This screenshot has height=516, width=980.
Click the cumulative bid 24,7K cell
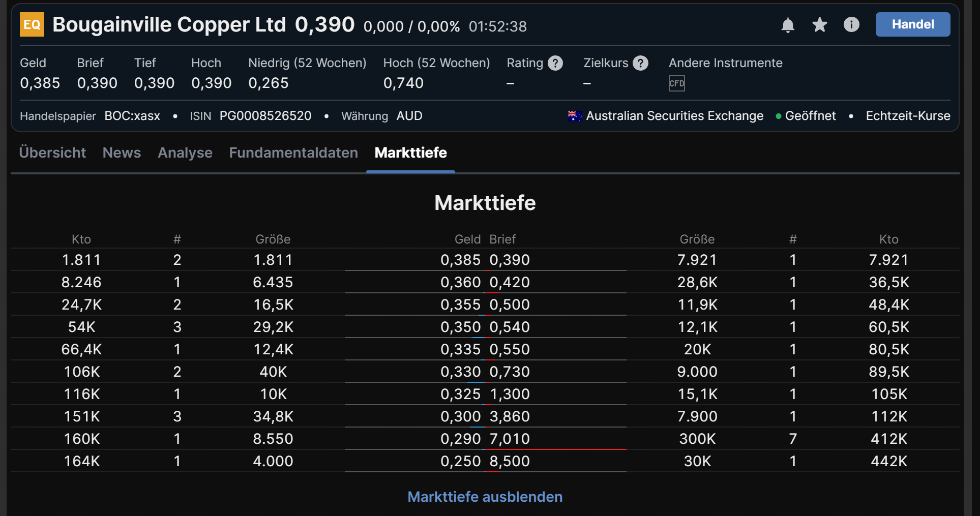coord(81,305)
